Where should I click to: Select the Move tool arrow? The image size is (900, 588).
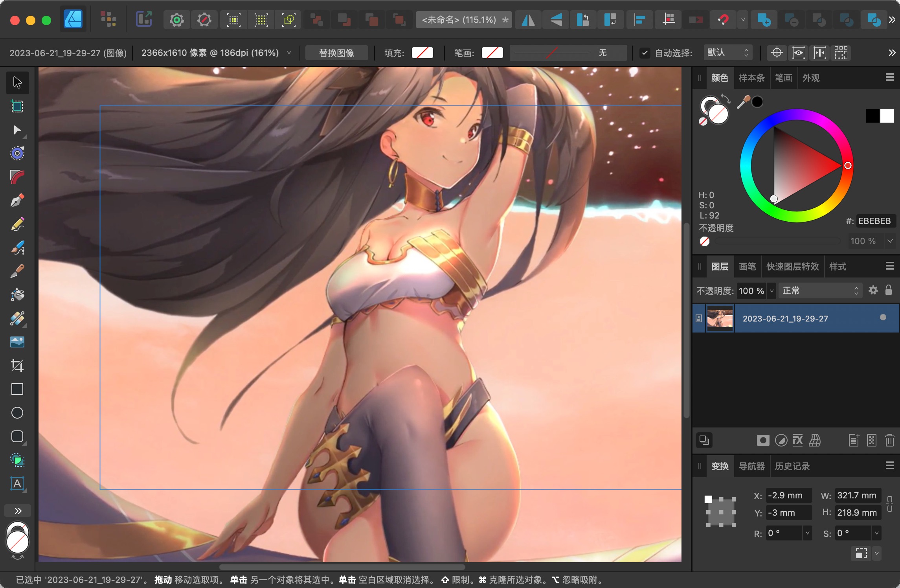pos(17,83)
